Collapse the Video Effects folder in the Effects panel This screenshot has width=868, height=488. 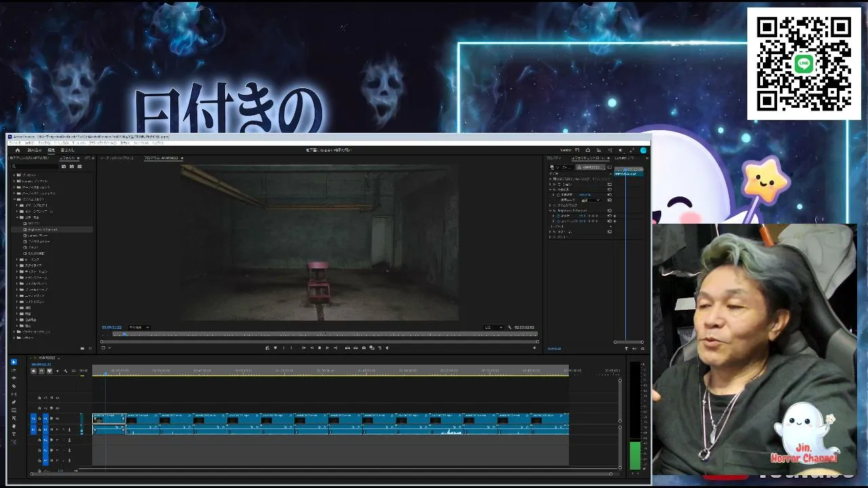point(14,199)
